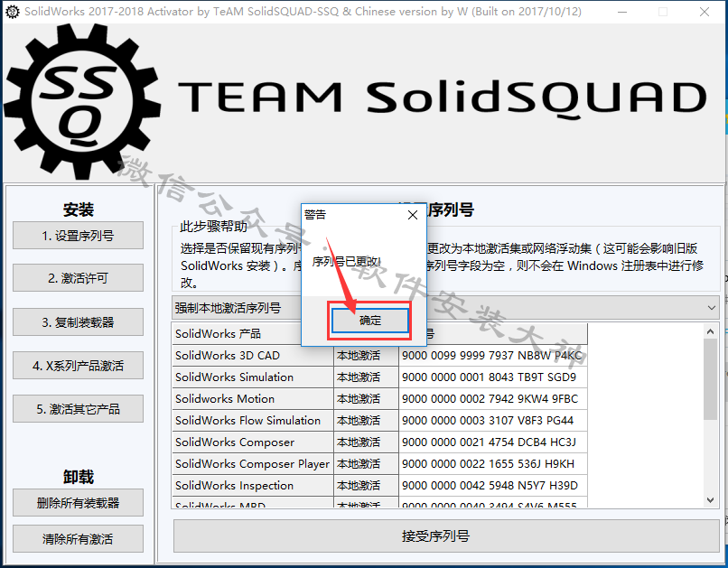
Task: Click 本地激活 cell for SolidWorks Simulation
Action: [x=366, y=377]
